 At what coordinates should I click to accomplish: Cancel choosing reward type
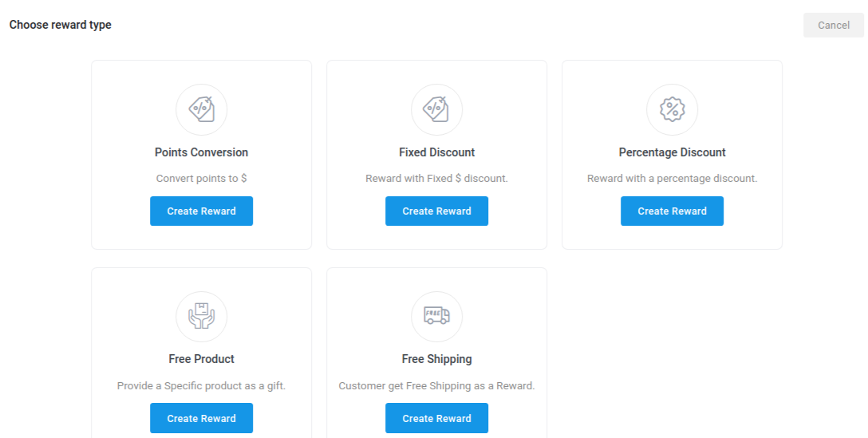[834, 25]
